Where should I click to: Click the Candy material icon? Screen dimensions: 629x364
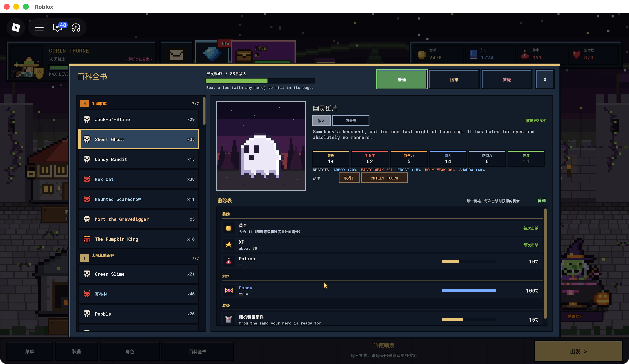229,290
